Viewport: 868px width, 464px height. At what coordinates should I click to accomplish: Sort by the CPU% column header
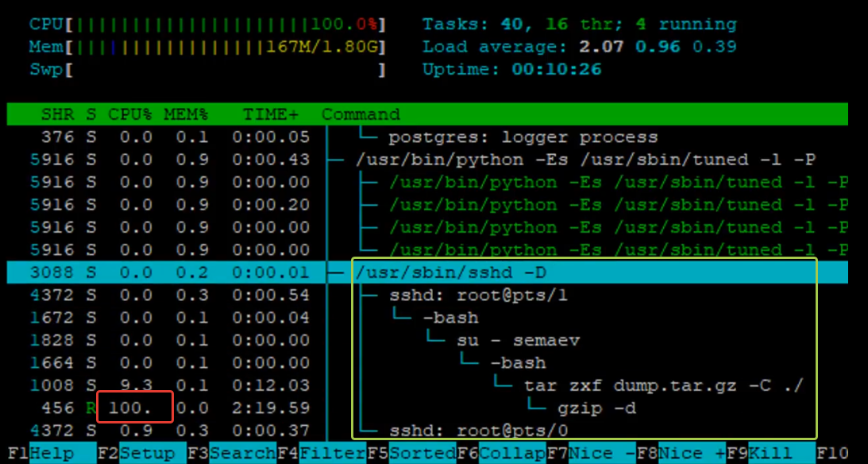tap(130, 114)
